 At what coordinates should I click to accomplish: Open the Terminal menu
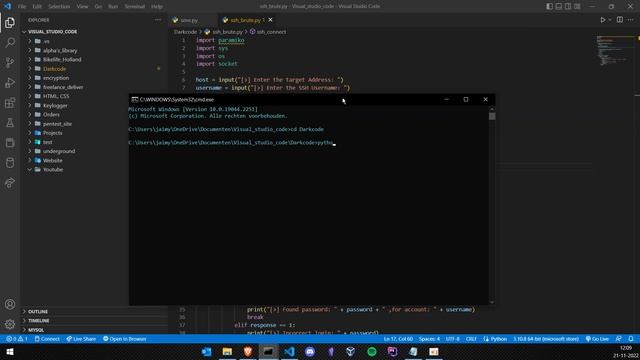coord(135,7)
